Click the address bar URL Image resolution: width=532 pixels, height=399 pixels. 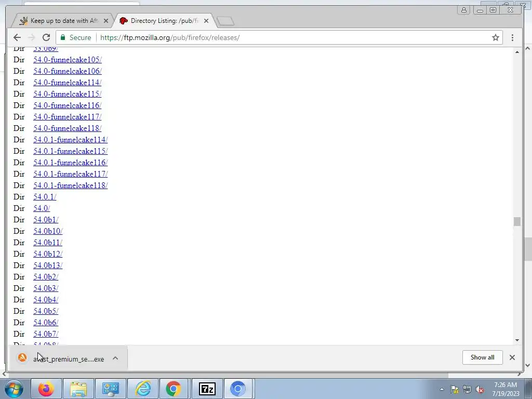pos(170,37)
